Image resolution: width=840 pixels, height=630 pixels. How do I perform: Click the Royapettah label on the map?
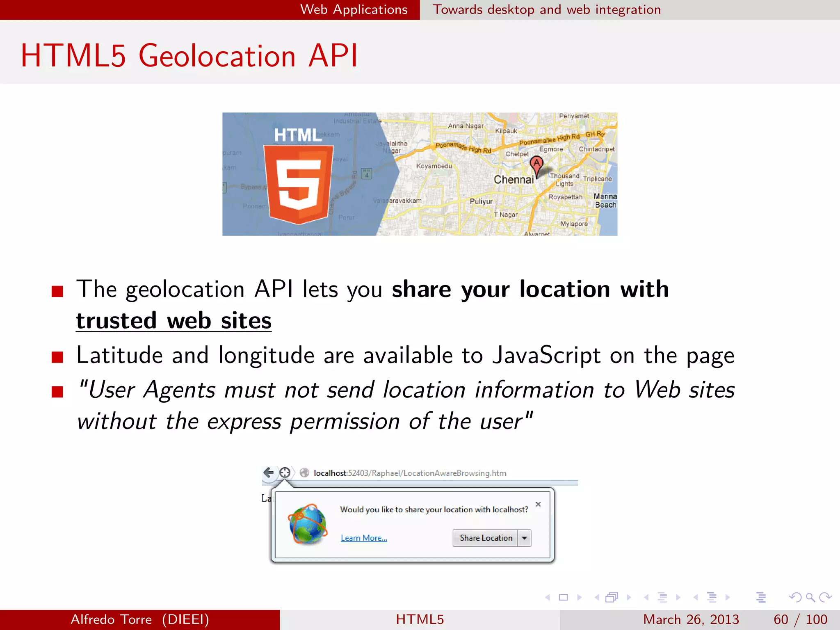coord(566,197)
